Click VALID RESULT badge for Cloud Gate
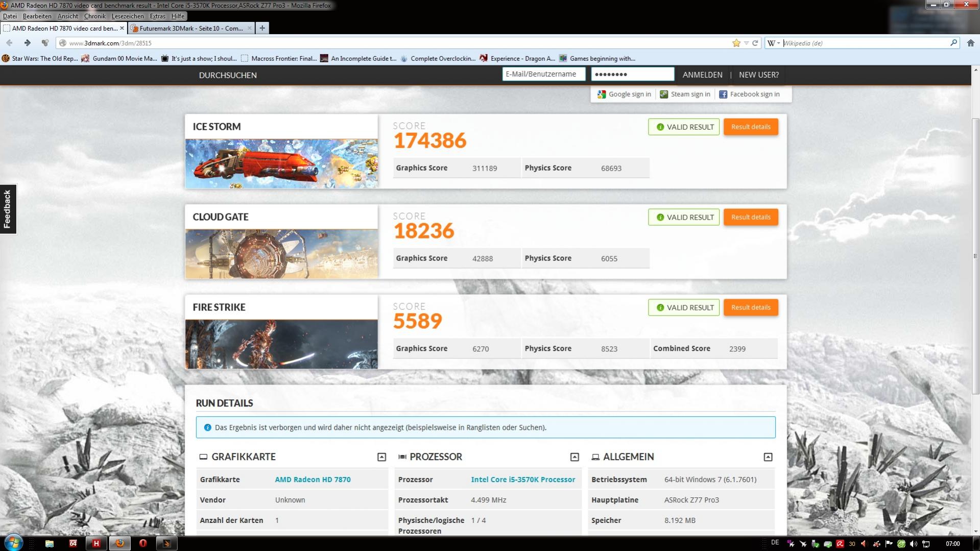 684,217
